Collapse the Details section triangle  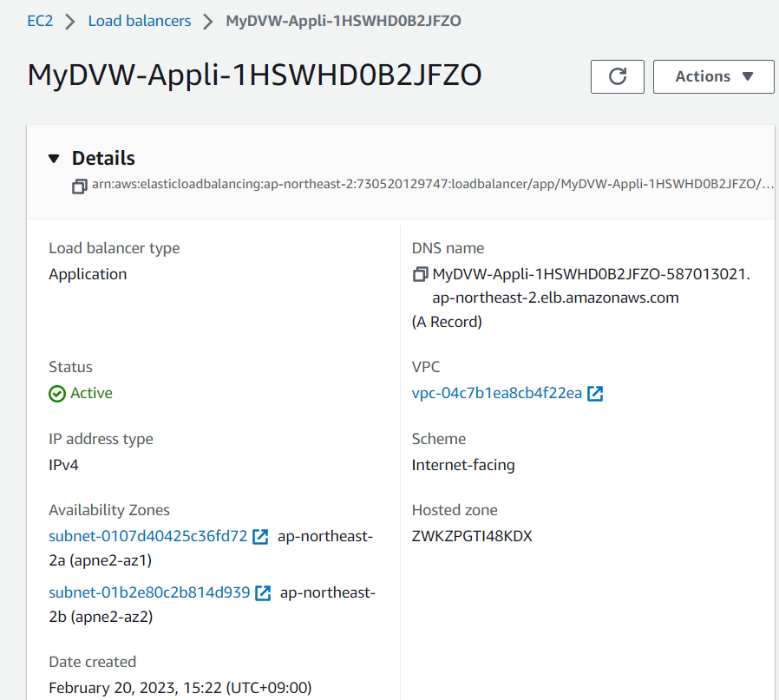pos(54,159)
